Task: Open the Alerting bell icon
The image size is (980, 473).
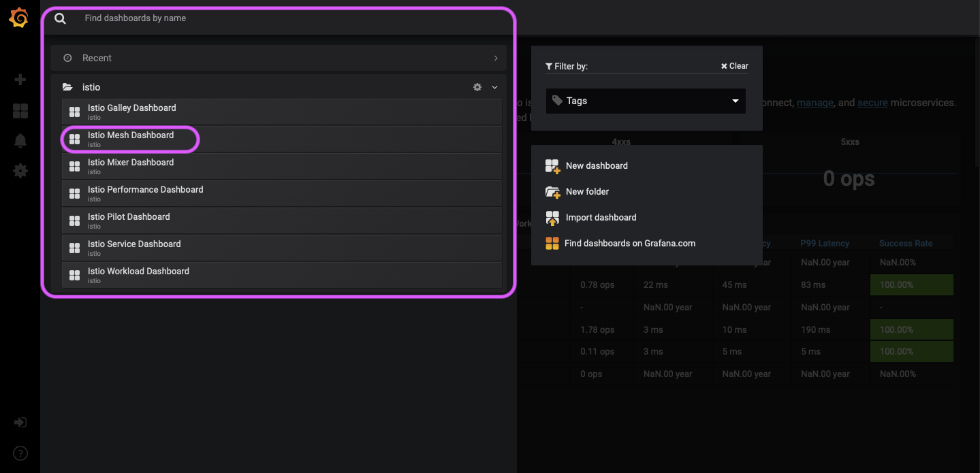Action: pos(20,140)
